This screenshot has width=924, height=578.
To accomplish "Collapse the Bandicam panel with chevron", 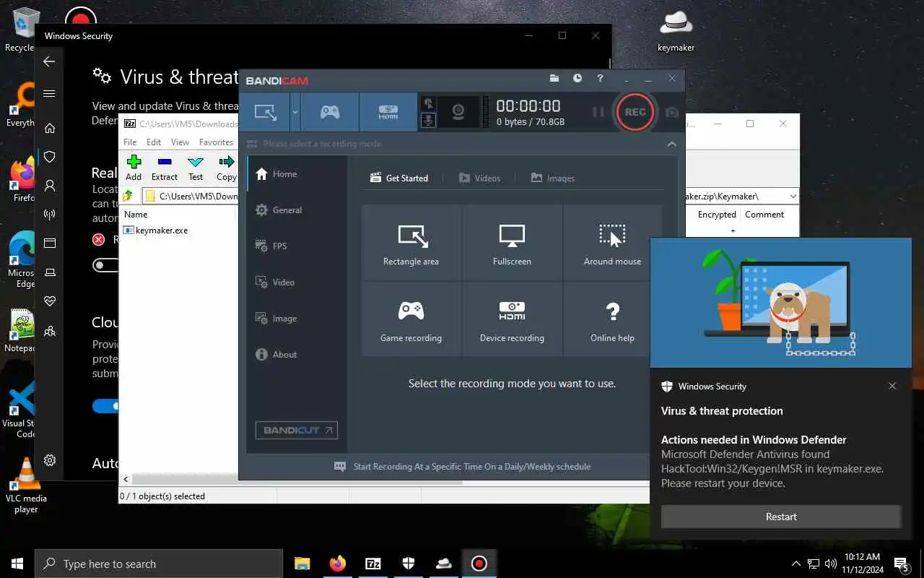I will 671,144.
